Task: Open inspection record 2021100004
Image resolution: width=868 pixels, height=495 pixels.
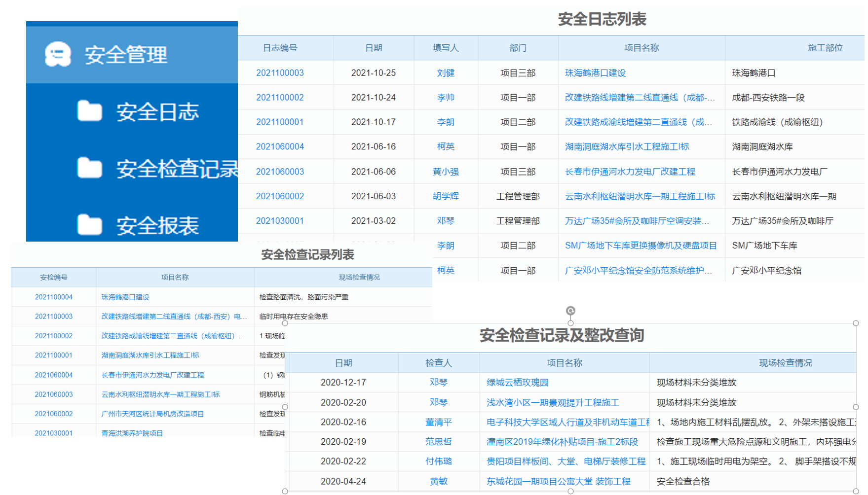Action: [53, 297]
